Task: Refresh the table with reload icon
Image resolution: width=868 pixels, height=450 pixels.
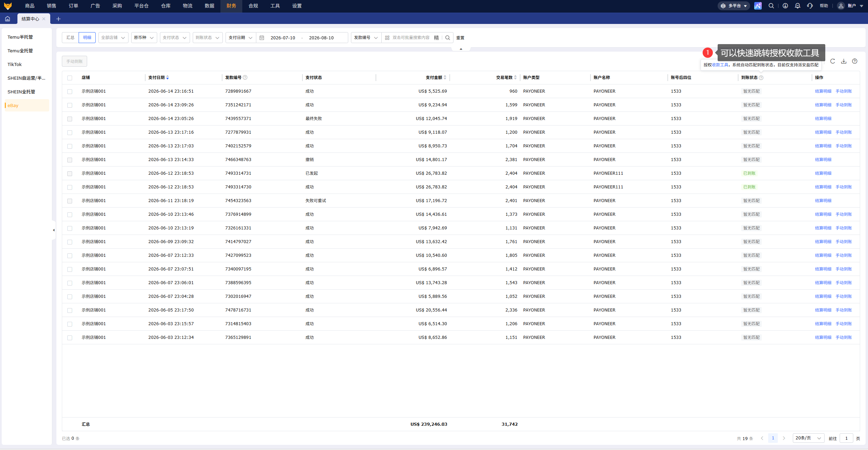Action: pyautogui.click(x=833, y=61)
